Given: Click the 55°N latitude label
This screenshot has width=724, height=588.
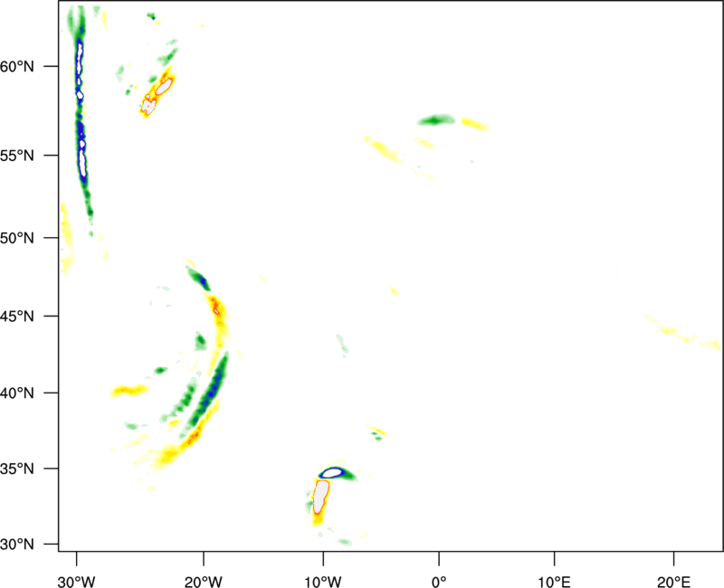Looking at the screenshot, I should [17, 156].
